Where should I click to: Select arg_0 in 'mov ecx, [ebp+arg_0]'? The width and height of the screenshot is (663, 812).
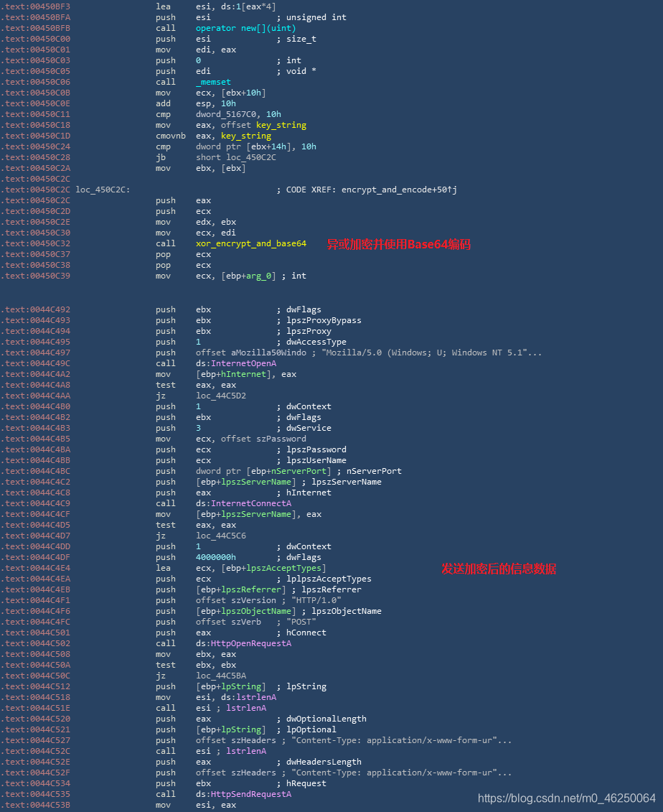point(259,276)
